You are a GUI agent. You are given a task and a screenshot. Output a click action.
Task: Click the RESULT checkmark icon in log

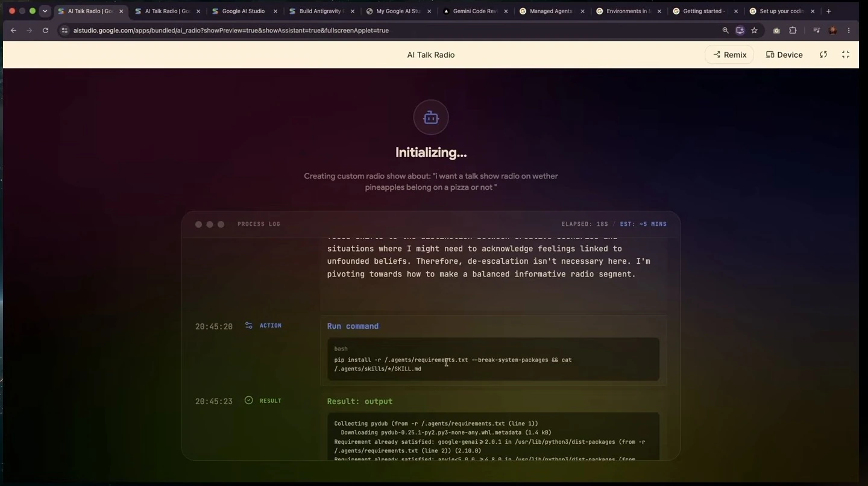tap(248, 400)
